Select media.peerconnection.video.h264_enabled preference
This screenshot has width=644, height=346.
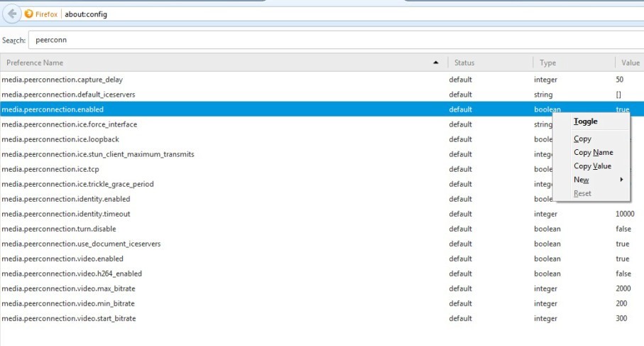click(x=213, y=274)
